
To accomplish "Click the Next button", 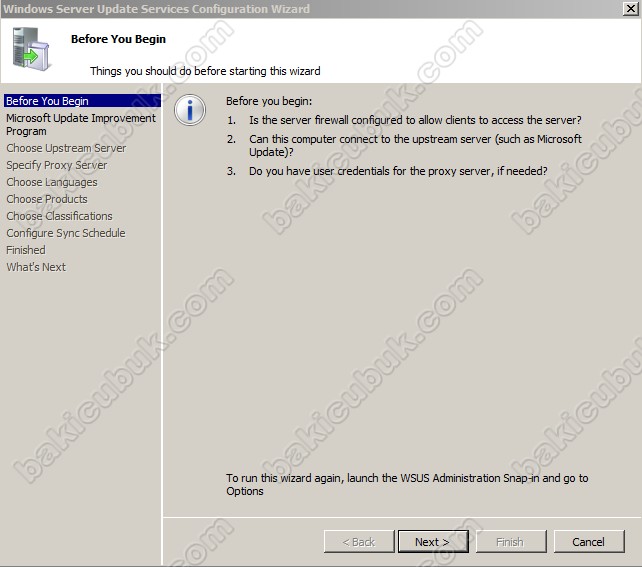I will pyautogui.click(x=433, y=542).
